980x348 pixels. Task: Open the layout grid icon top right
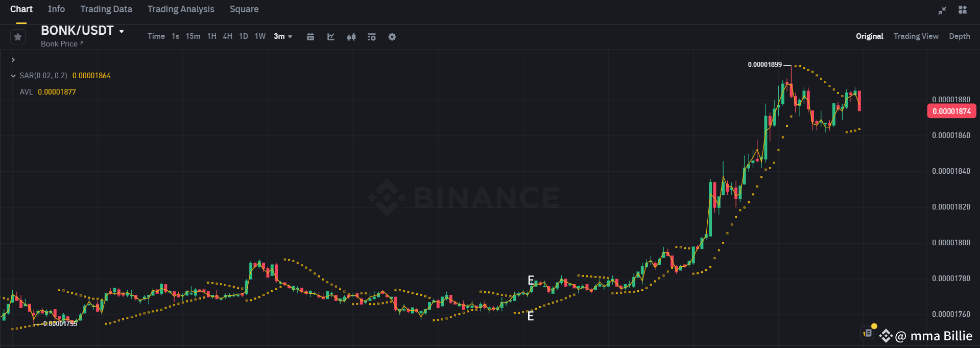pos(962,10)
